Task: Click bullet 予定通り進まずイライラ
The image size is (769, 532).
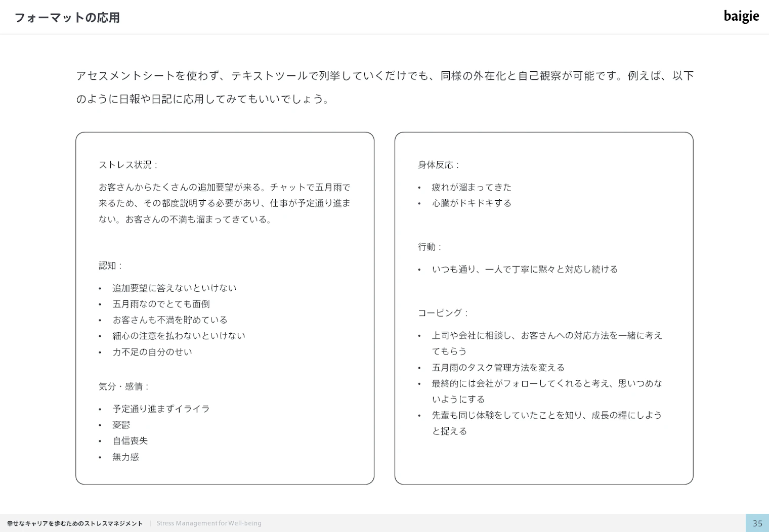Action: click(x=161, y=409)
